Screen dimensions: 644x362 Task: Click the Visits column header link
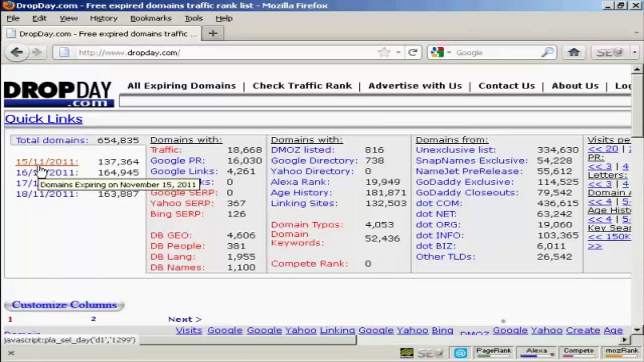click(x=189, y=330)
